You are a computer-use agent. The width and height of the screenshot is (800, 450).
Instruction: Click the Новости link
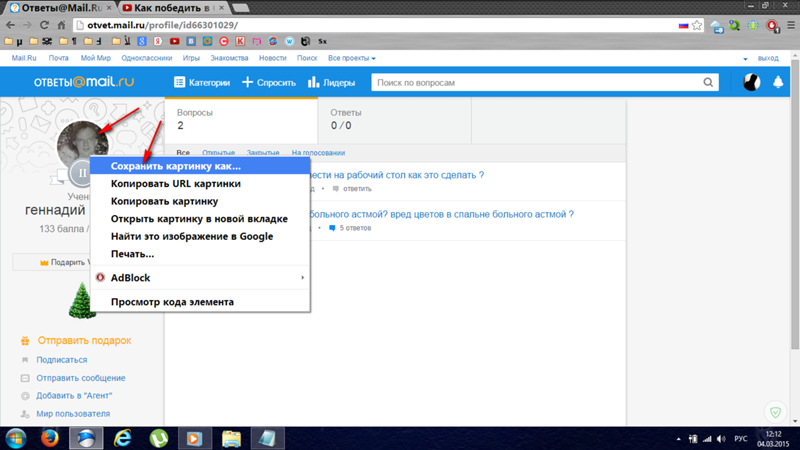pyautogui.click(x=272, y=58)
